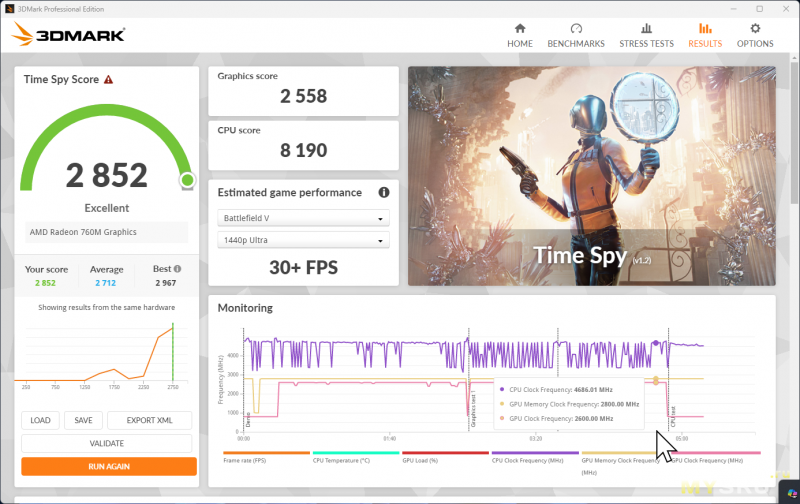
Task: Click the CPU test marker in monitoring chart
Action: tap(672, 417)
